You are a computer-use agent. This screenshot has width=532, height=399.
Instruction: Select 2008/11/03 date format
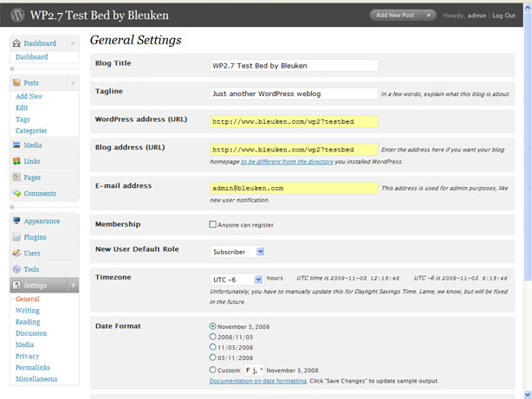pos(212,337)
